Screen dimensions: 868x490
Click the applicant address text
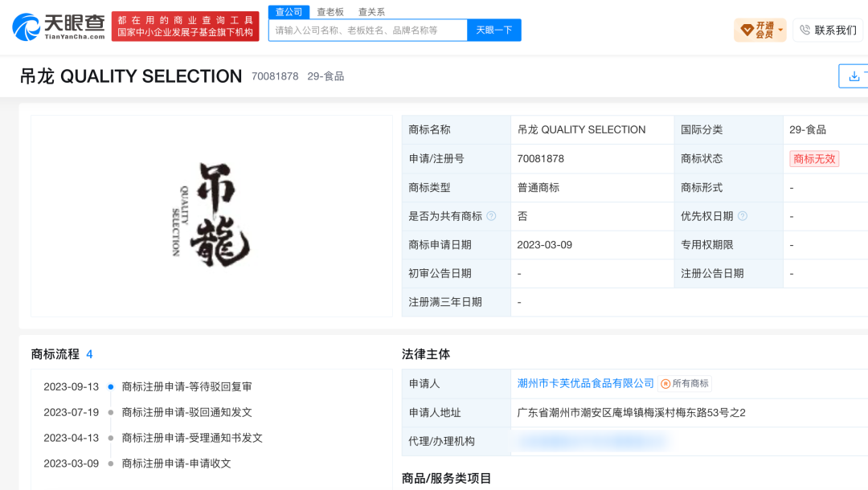[x=631, y=413]
